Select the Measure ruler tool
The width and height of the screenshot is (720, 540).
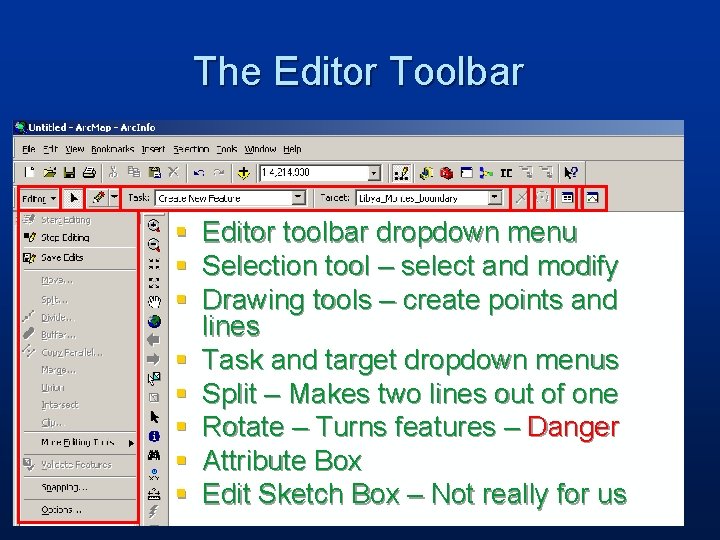point(154,494)
